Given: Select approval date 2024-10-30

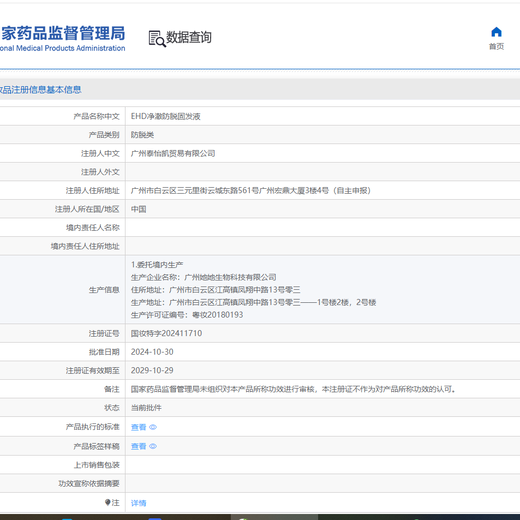Looking at the screenshot, I should [x=152, y=352].
